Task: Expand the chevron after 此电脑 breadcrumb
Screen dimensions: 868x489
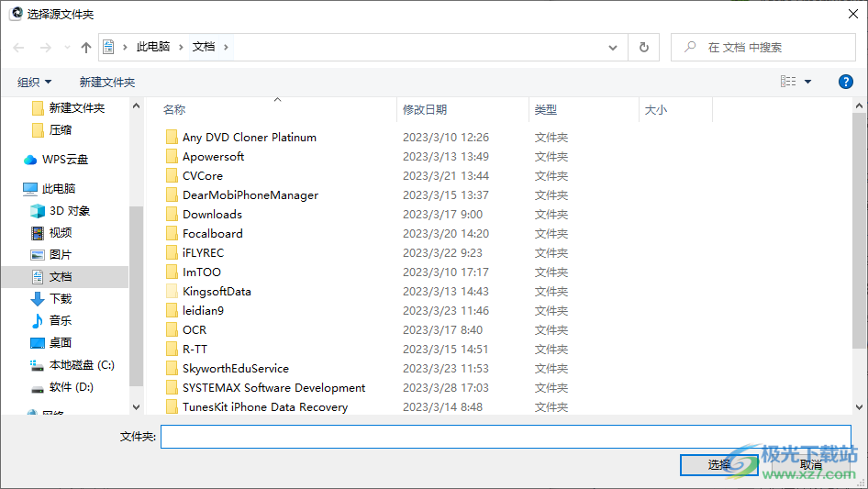Action: pos(181,47)
